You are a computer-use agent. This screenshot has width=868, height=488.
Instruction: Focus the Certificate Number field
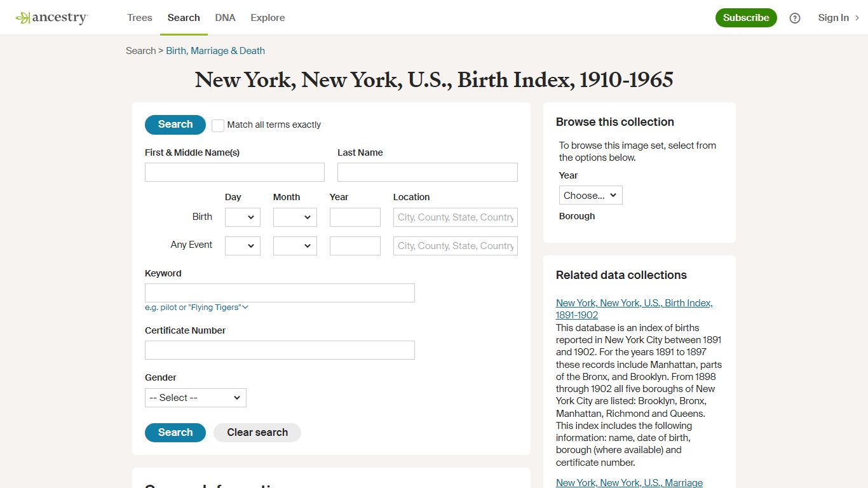[x=280, y=350]
